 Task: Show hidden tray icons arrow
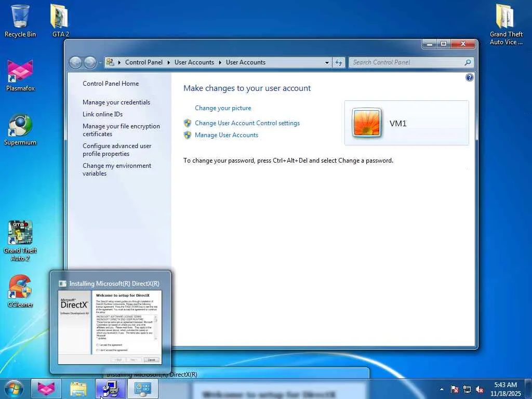(442, 389)
